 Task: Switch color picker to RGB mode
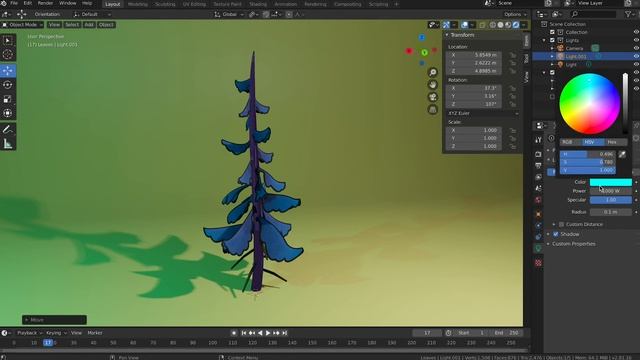571,142
